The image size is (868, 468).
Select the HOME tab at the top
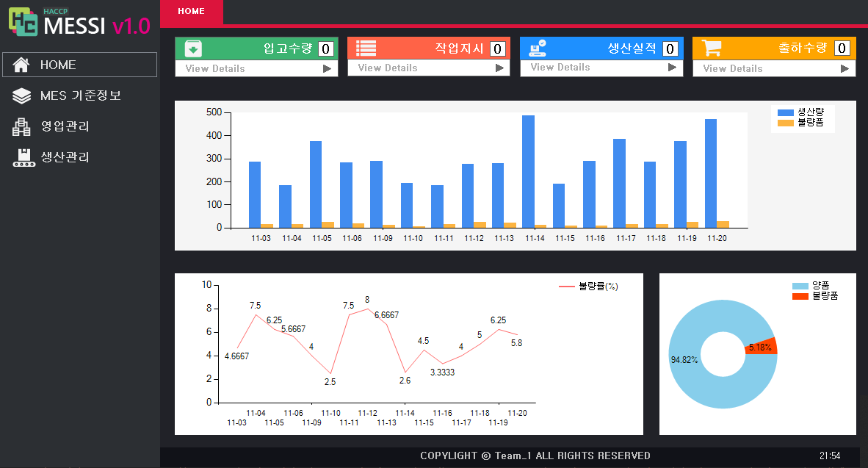tap(192, 12)
